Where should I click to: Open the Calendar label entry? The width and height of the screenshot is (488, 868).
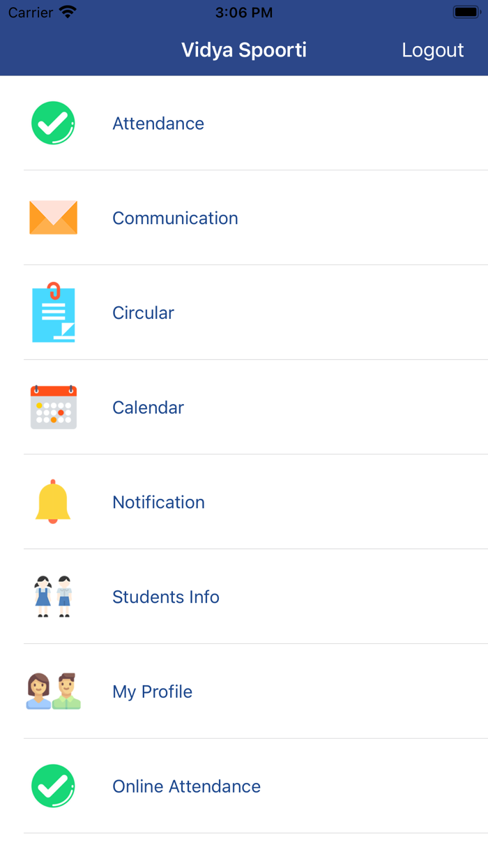148,407
